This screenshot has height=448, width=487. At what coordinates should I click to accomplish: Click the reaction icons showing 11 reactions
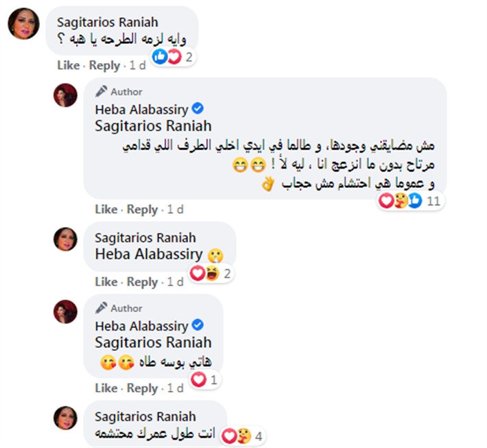[x=403, y=201]
